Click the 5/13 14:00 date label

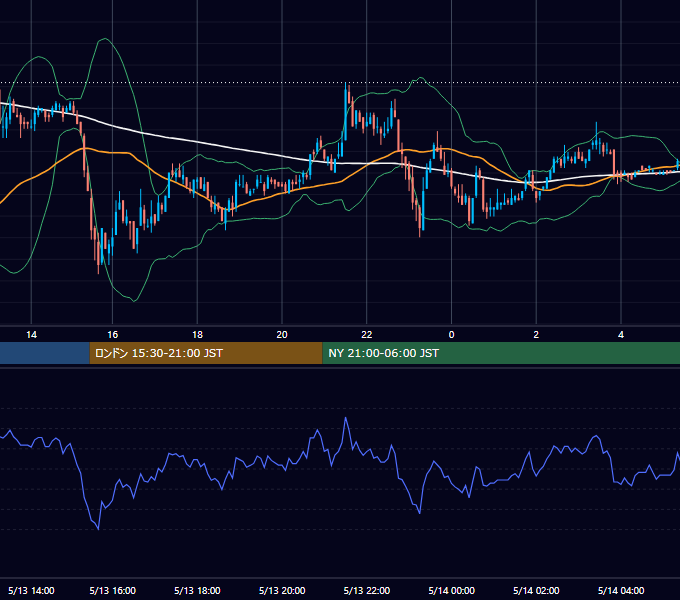pos(31,590)
